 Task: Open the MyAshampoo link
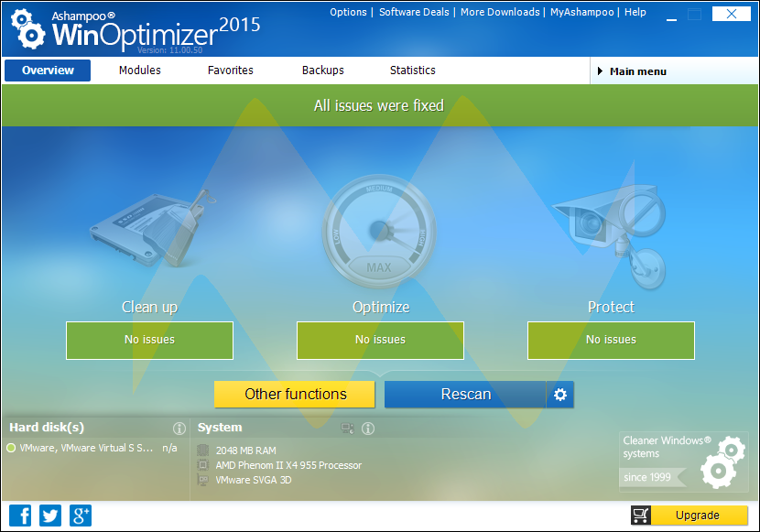(x=581, y=12)
